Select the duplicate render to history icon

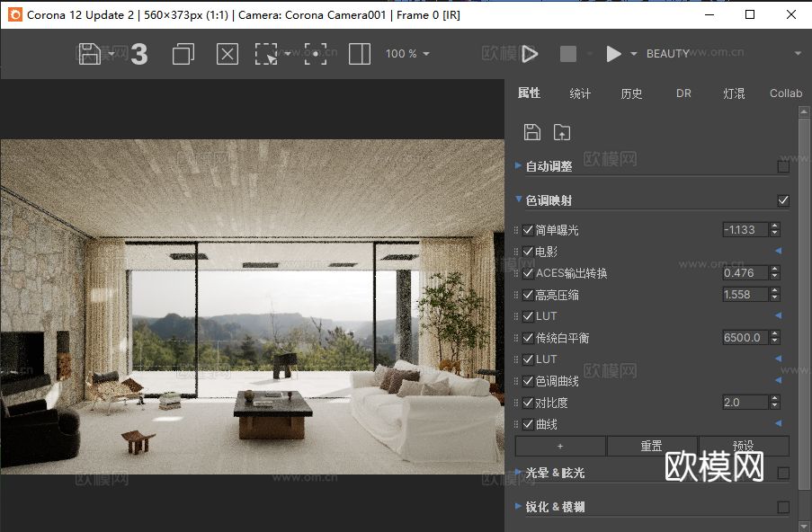[x=183, y=54]
